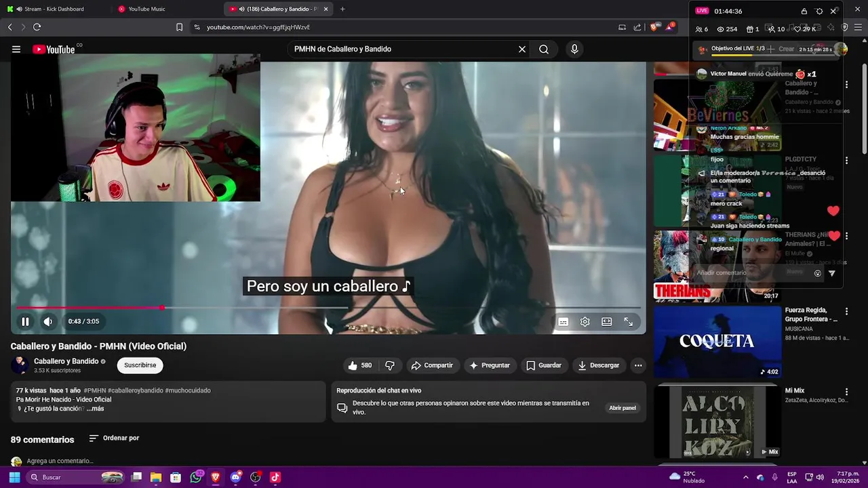Open File Explorer from taskbar
This screenshot has height=488, width=868.
[x=156, y=477]
